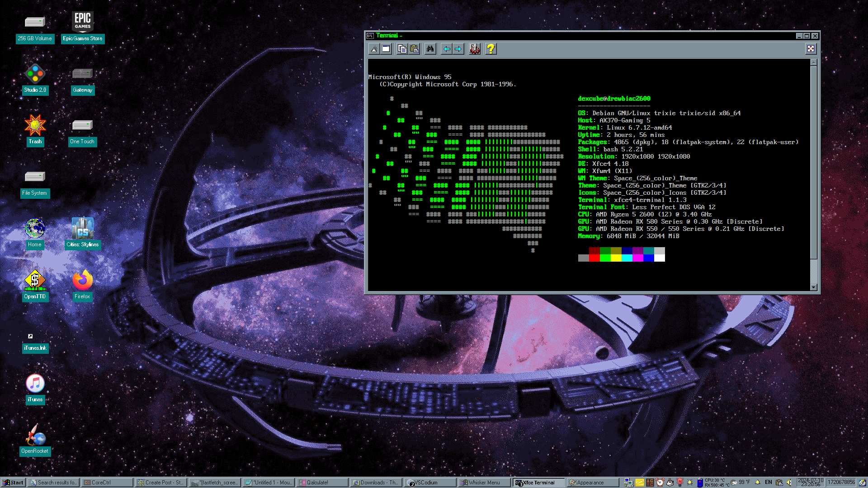The image size is (868, 488).
Task: Switch to the Appearance taskbar window
Action: (592, 483)
